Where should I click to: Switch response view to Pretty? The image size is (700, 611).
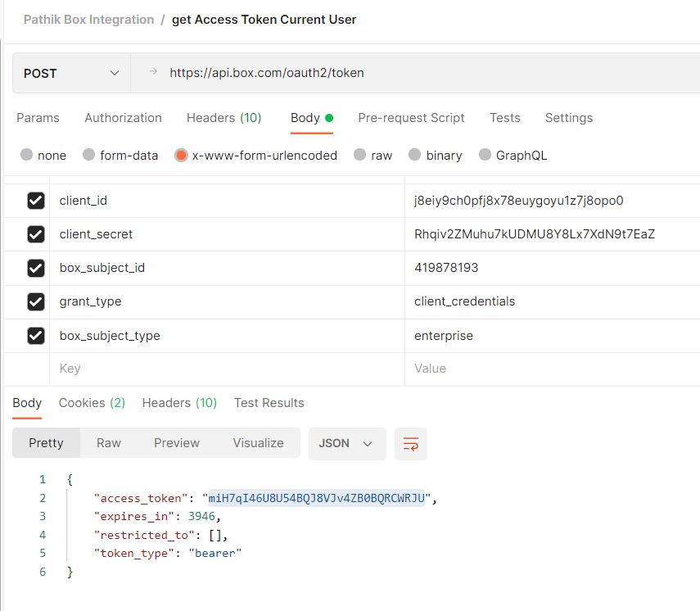click(46, 443)
